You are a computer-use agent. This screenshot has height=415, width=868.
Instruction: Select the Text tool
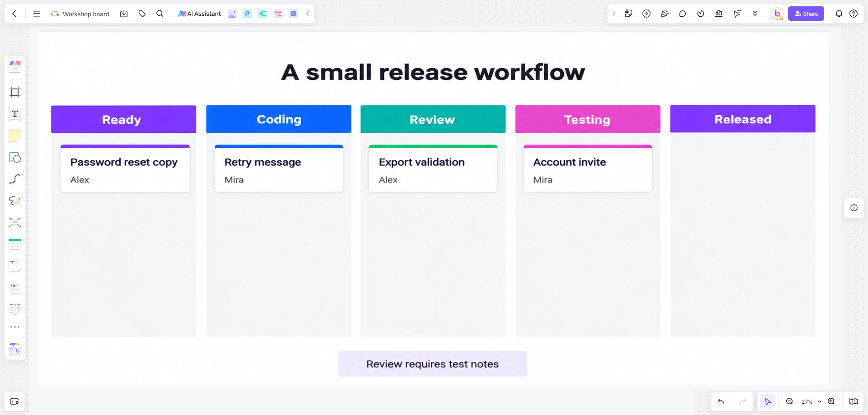[x=15, y=114]
